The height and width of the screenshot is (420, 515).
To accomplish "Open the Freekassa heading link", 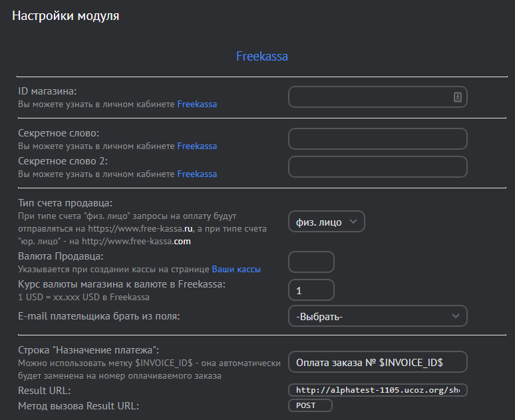I will coord(262,57).
